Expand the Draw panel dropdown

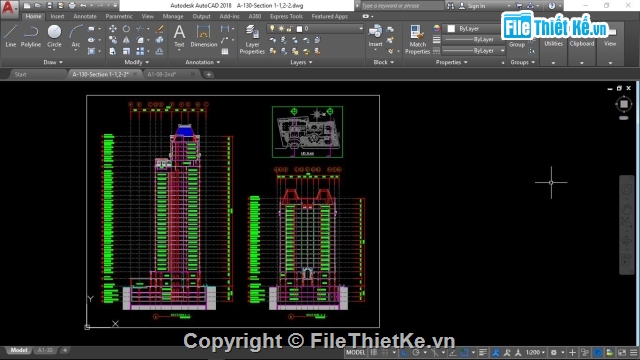pyautogui.click(x=53, y=62)
